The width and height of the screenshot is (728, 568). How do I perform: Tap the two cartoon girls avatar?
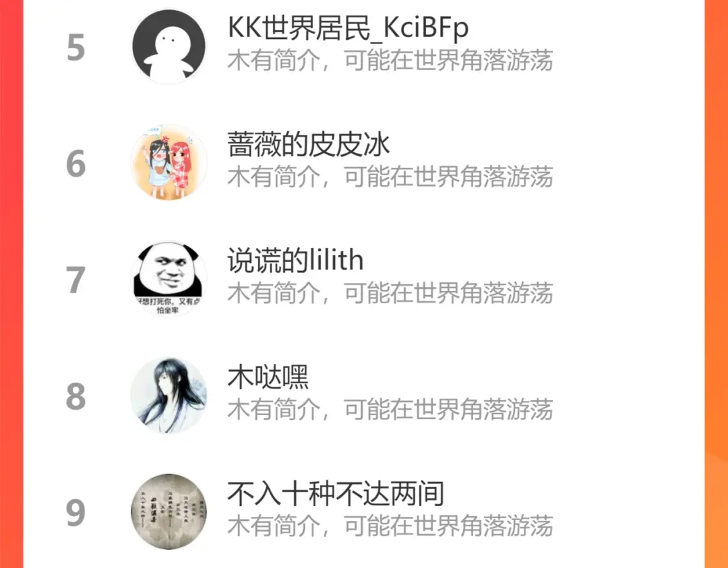pos(169,162)
